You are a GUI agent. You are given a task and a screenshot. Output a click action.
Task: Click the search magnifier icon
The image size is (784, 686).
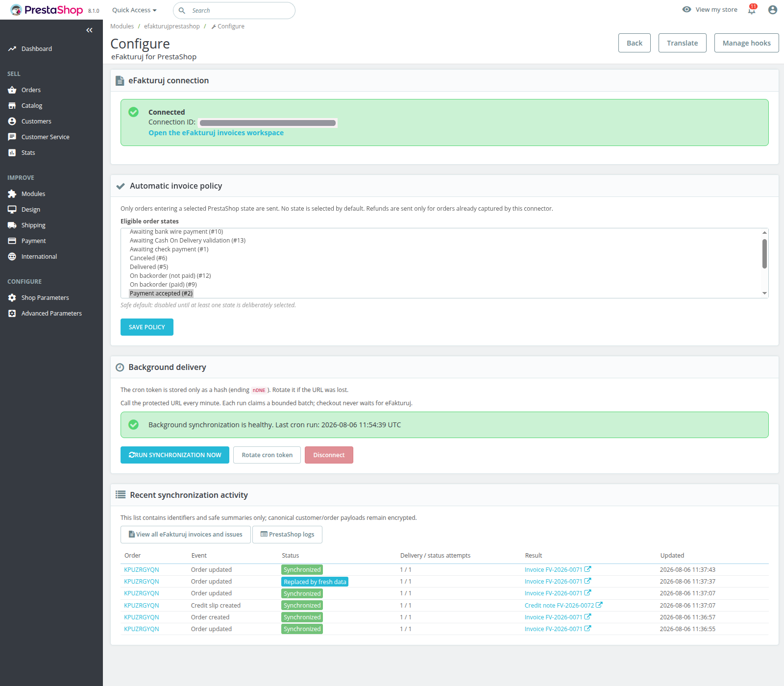pyautogui.click(x=182, y=10)
